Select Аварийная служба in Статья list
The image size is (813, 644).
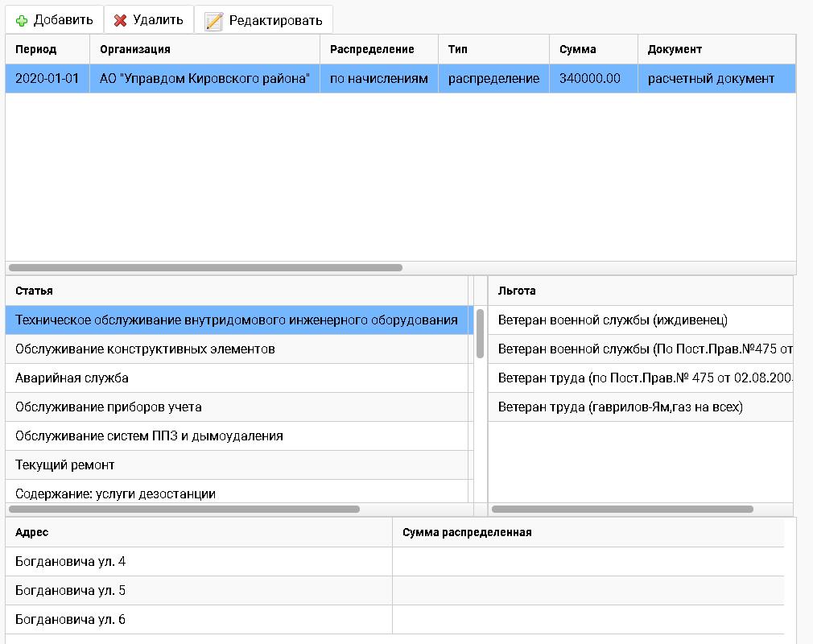point(72,378)
